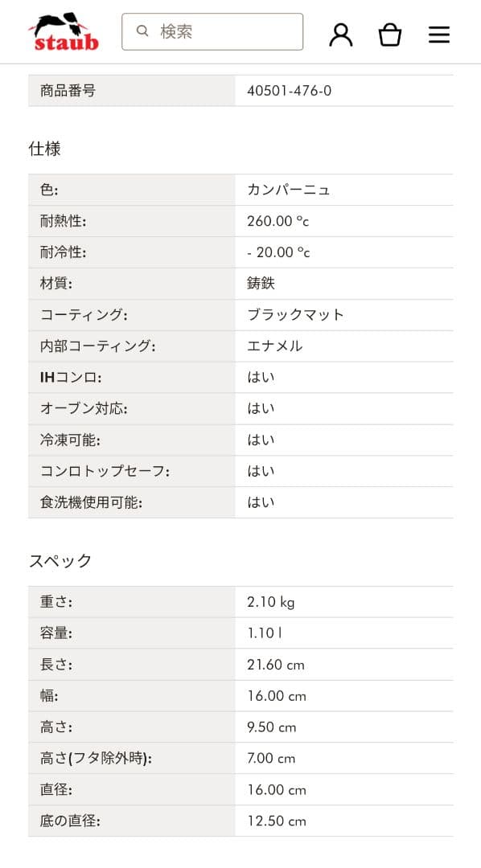This screenshot has width=481, height=868.
Task: Click the IHコンロ specification row
Action: pyautogui.click(x=241, y=377)
